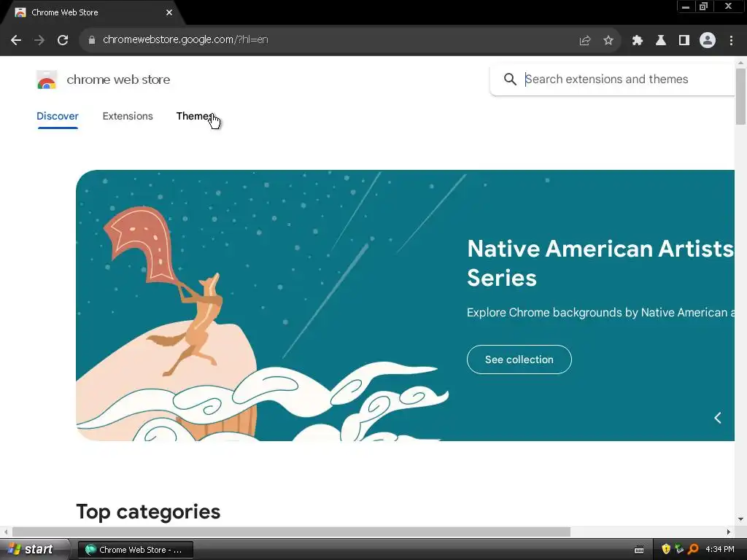The image size is (747, 560).
Task: Click the vertical scrollbar down arrow
Action: (x=740, y=519)
